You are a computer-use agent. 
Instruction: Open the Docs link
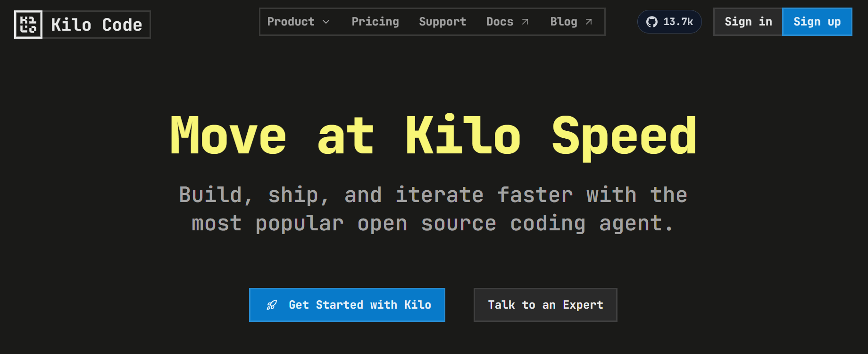(x=500, y=22)
